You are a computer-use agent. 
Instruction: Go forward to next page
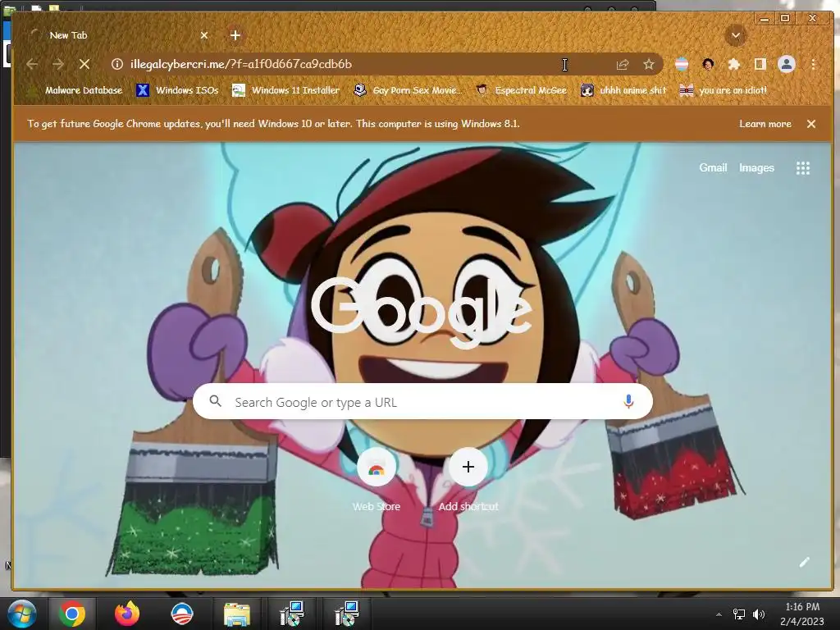click(58, 64)
